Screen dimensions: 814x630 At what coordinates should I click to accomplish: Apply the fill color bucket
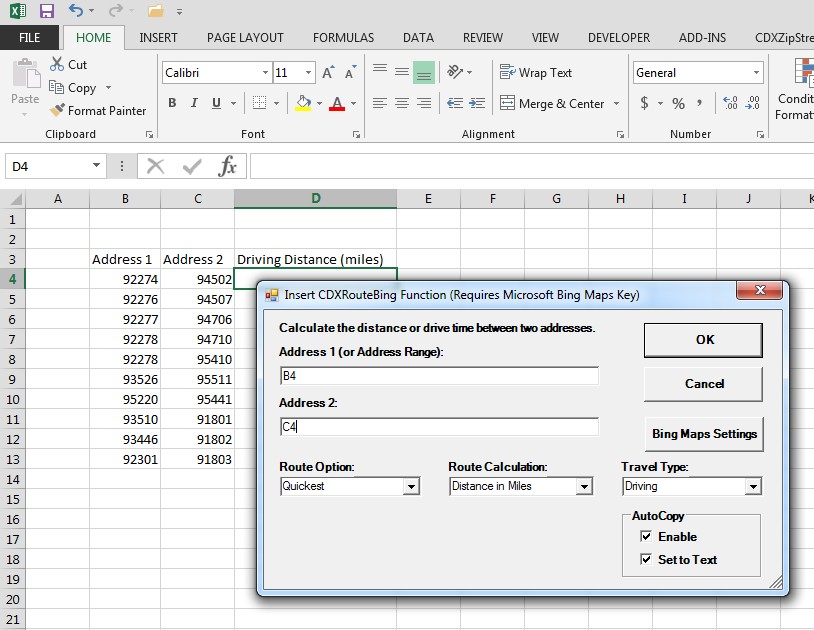(303, 103)
